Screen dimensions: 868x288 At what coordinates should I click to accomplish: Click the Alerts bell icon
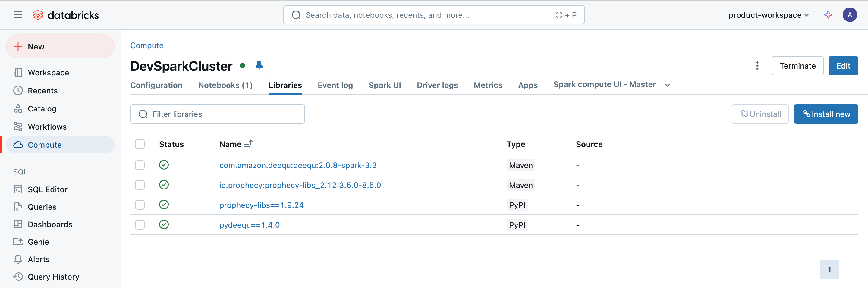click(18, 259)
